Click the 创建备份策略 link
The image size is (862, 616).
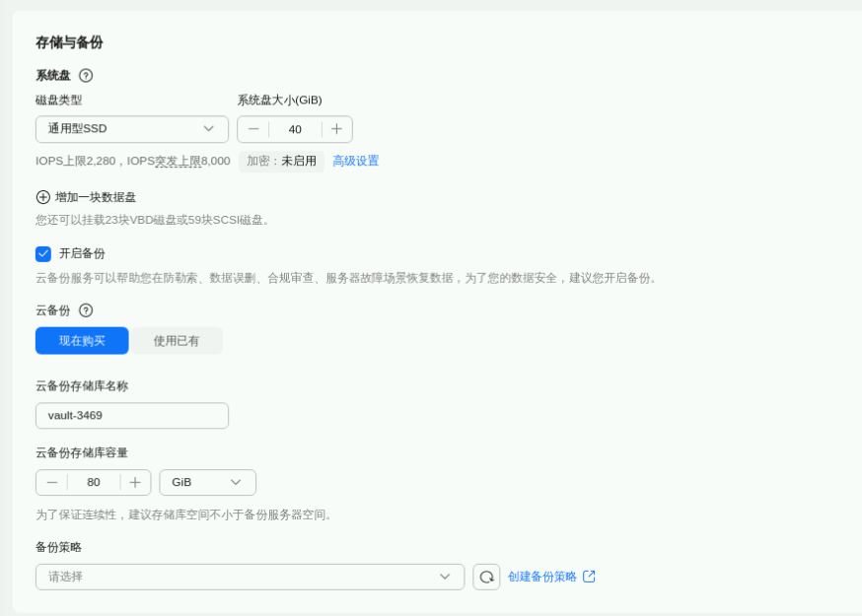(x=541, y=577)
